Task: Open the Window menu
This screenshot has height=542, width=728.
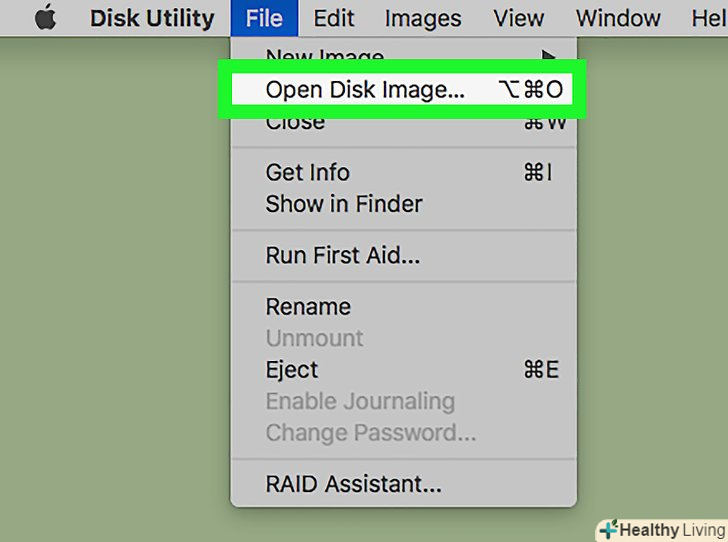Action: point(617,19)
